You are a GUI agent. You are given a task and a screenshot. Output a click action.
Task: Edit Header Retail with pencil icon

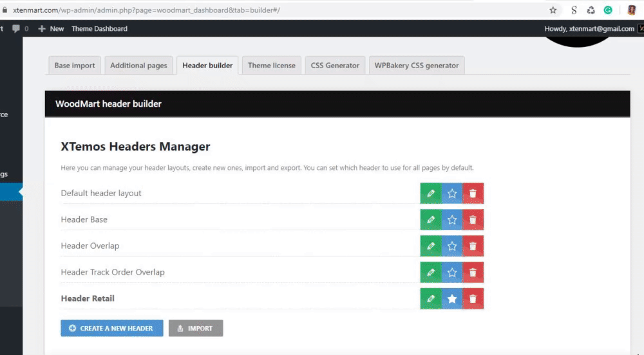tap(430, 298)
